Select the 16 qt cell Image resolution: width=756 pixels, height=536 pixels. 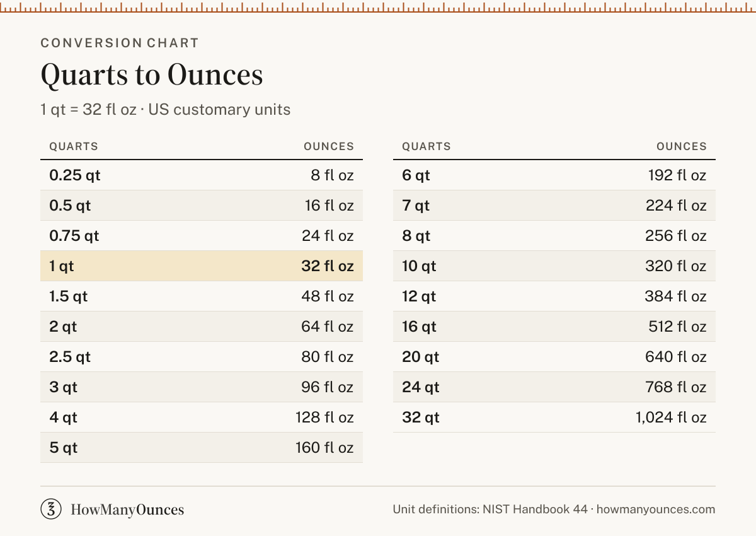click(x=419, y=327)
